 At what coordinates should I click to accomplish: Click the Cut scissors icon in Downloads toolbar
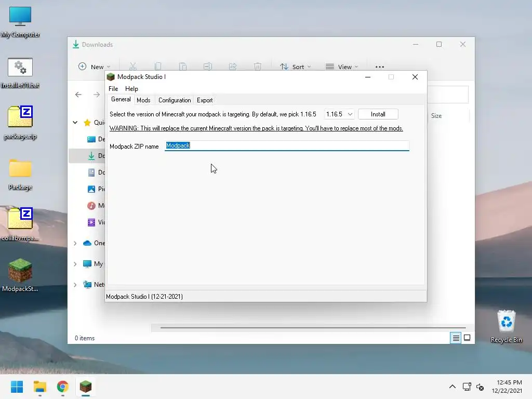(x=132, y=66)
